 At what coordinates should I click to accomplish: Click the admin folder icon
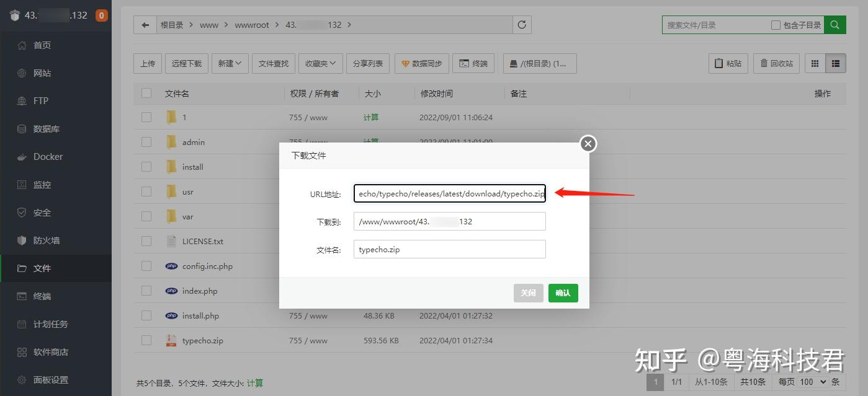171,142
